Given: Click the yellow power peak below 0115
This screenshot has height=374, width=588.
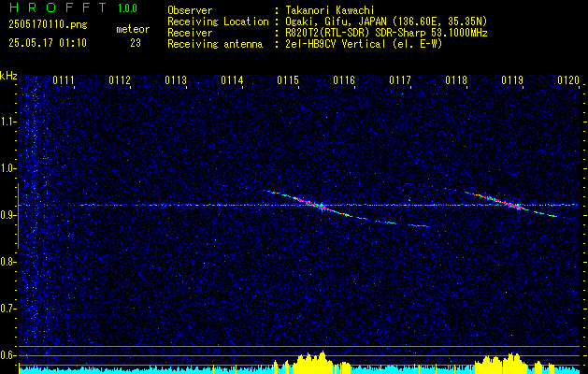Looking at the screenshot, I should [313, 362].
